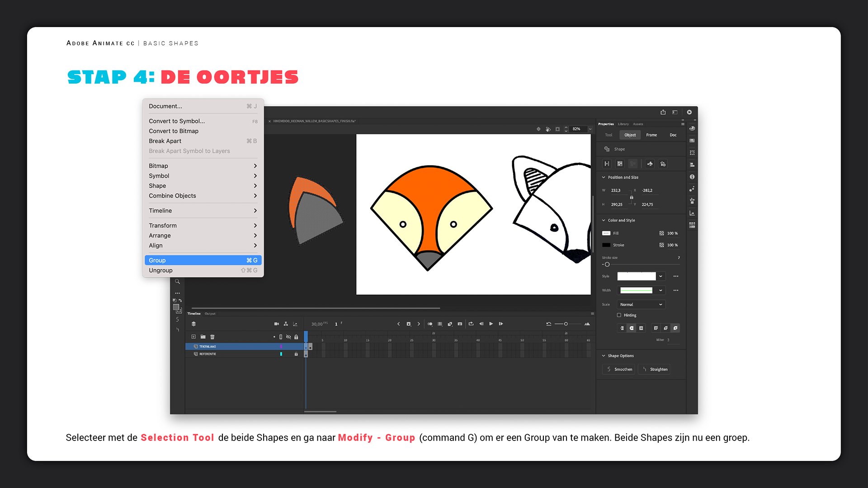Toggle the width and height constrain lock
The height and width of the screenshot is (488, 868).
(632, 197)
